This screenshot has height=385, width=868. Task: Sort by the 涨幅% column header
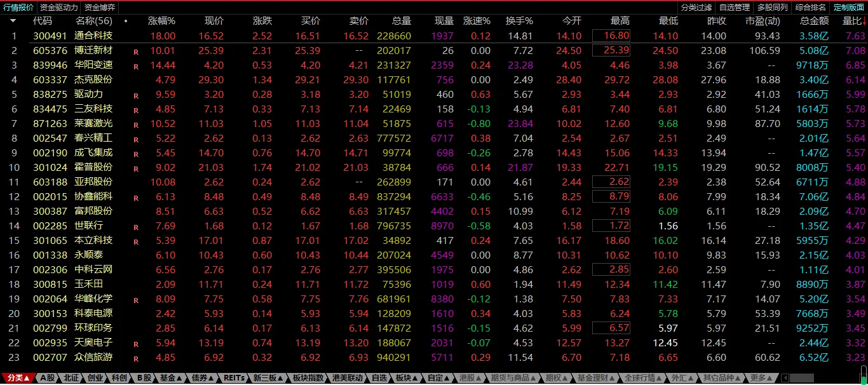(x=161, y=21)
